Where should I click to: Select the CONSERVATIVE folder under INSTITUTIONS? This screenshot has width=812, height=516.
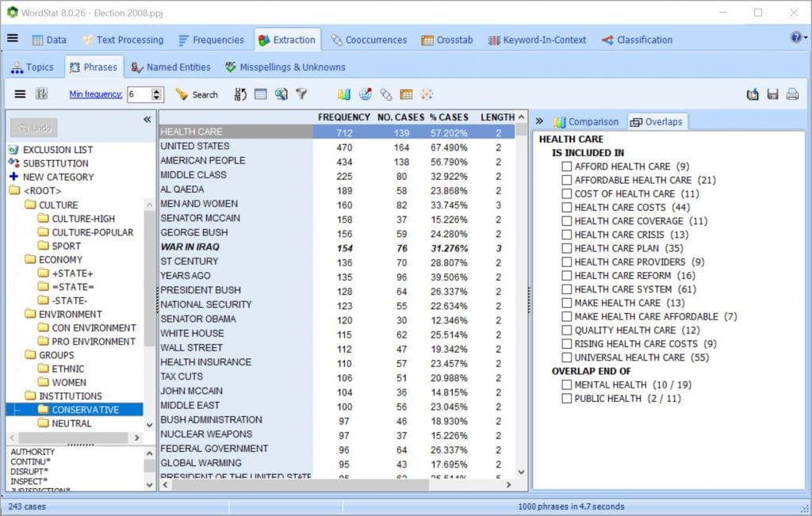[86, 409]
